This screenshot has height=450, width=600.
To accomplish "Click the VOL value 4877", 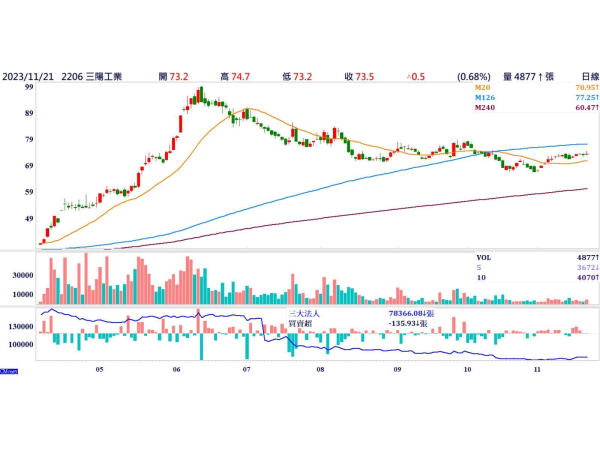I will [x=588, y=258].
